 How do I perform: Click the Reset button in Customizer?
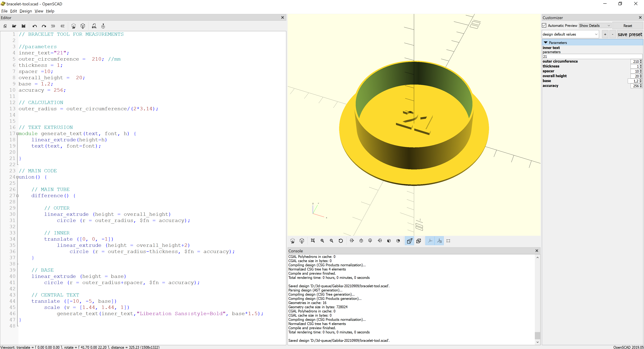tap(628, 26)
